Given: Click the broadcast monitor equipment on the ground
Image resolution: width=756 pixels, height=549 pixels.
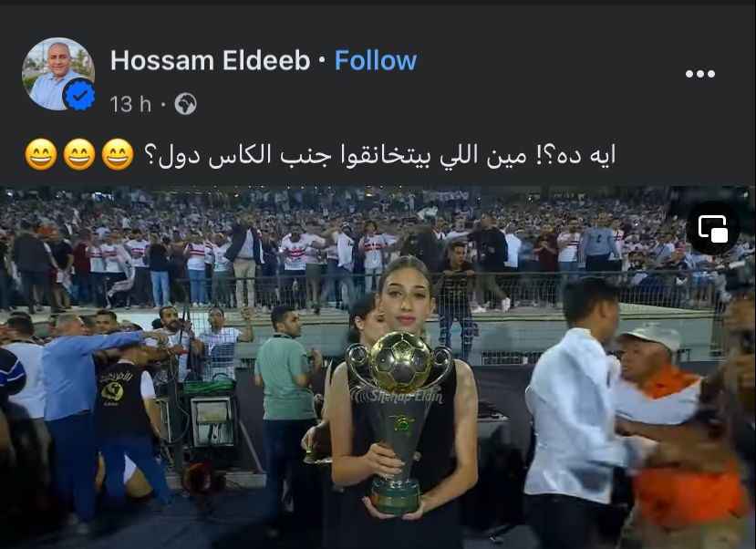Looking at the screenshot, I should pyautogui.click(x=212, y=420).
